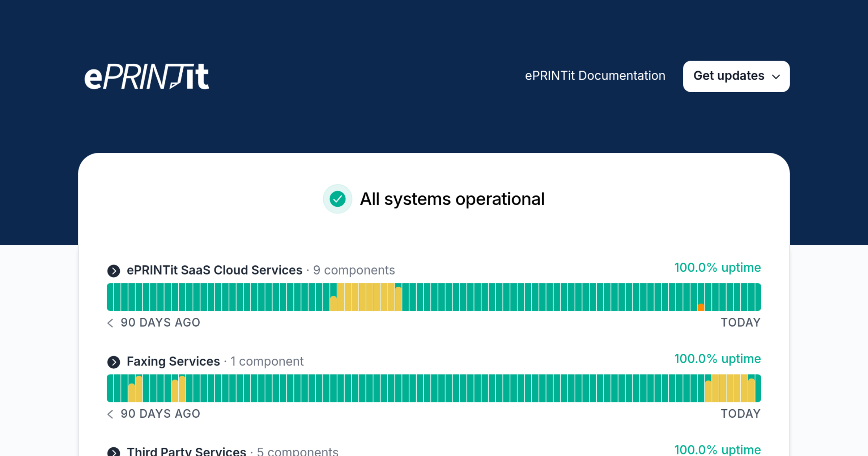Click the Third Party Services title
This screenshot has width=868, height=456.
click(186, 451)
